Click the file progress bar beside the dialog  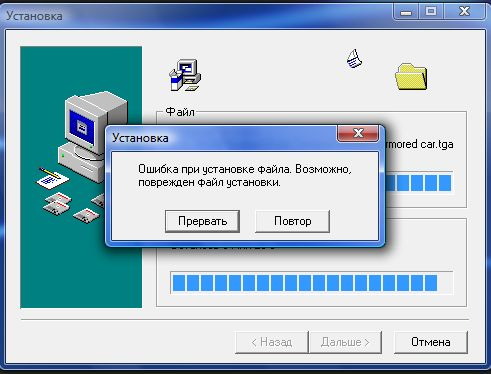pos(419,183)
